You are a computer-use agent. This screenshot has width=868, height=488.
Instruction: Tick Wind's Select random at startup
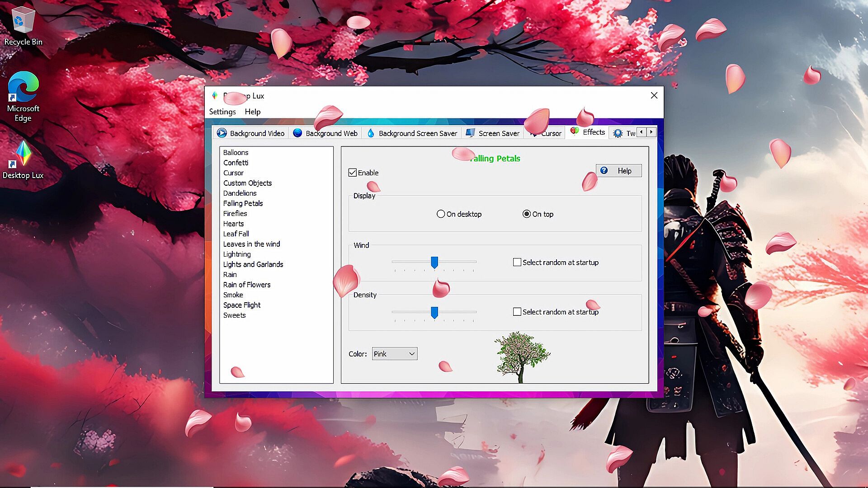coord(517,262)
